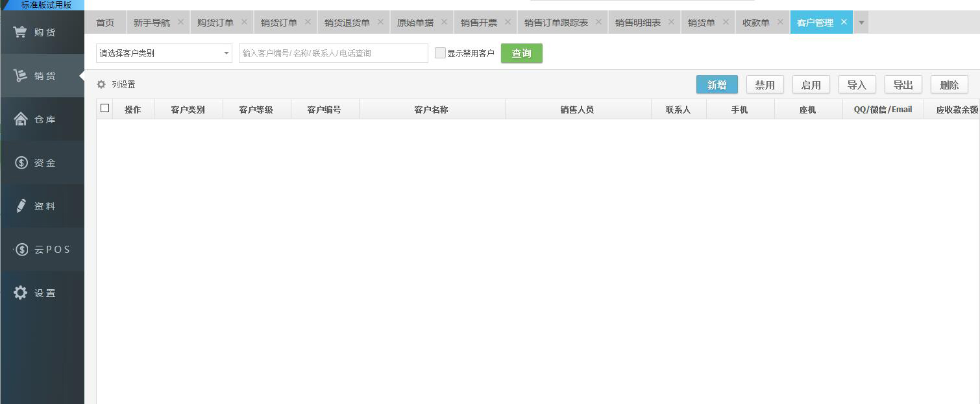
Task: Select the 销货 sales trolley icon
Action: click(x=20, y=76)
